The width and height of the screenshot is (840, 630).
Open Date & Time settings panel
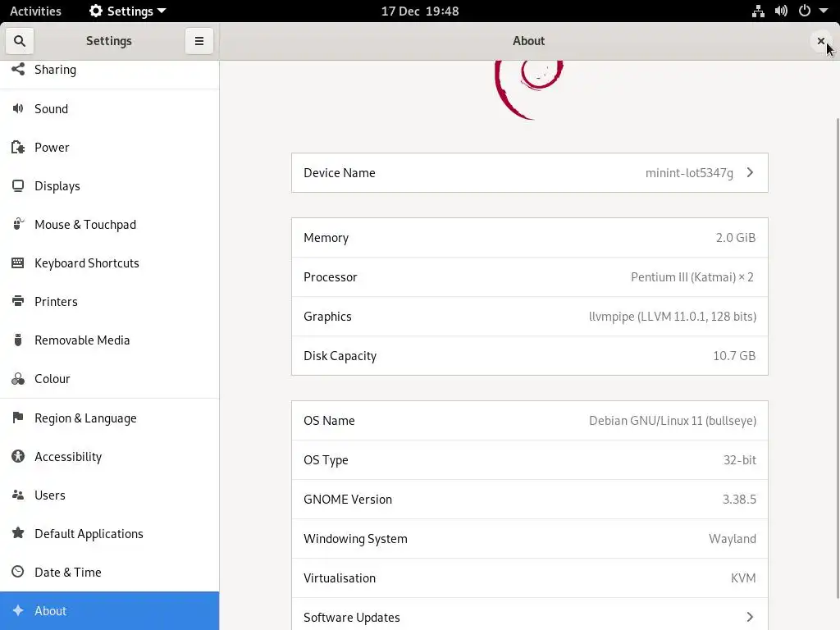109,572
